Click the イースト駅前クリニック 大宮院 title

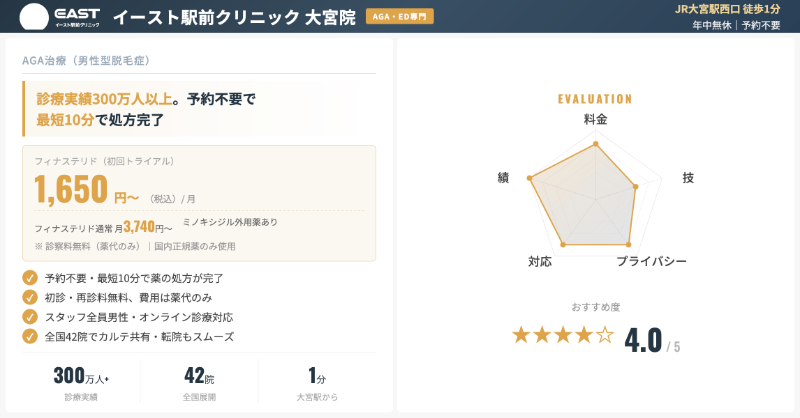pyautogui.click(x=234, y=17)
